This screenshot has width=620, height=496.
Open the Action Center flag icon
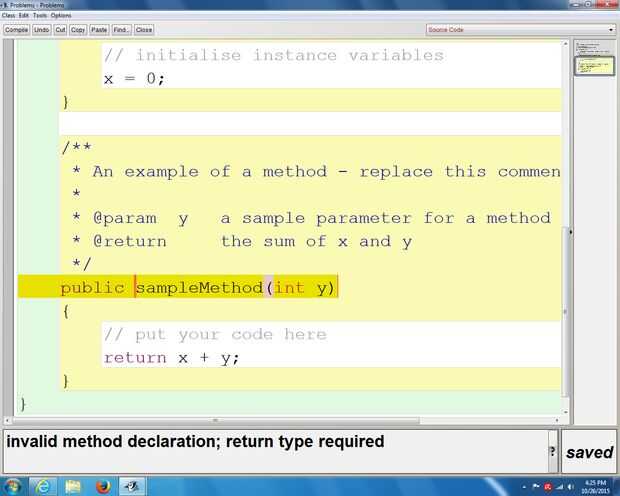(536, 487)
